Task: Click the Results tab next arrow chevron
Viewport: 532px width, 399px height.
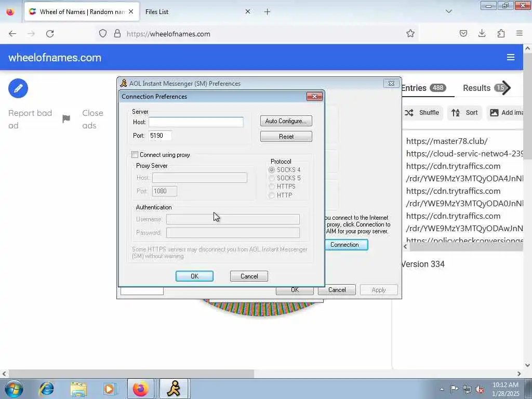Action: point(506,88)
